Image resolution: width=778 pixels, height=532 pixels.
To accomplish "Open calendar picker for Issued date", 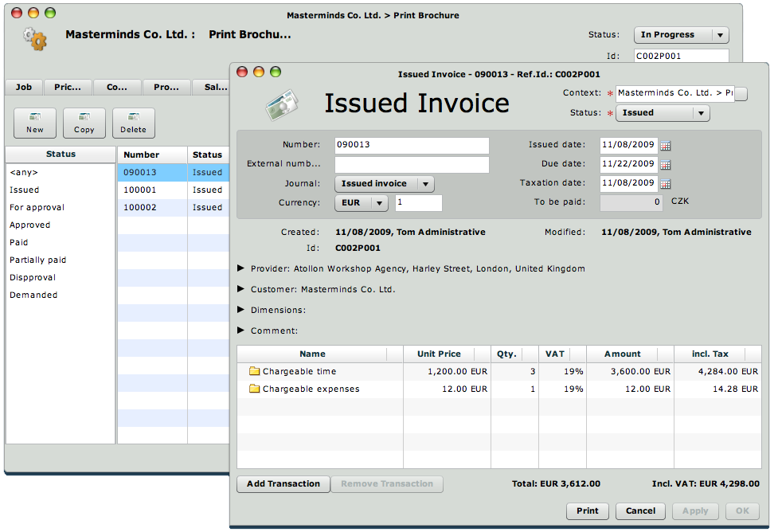I will tap(666, 146).
